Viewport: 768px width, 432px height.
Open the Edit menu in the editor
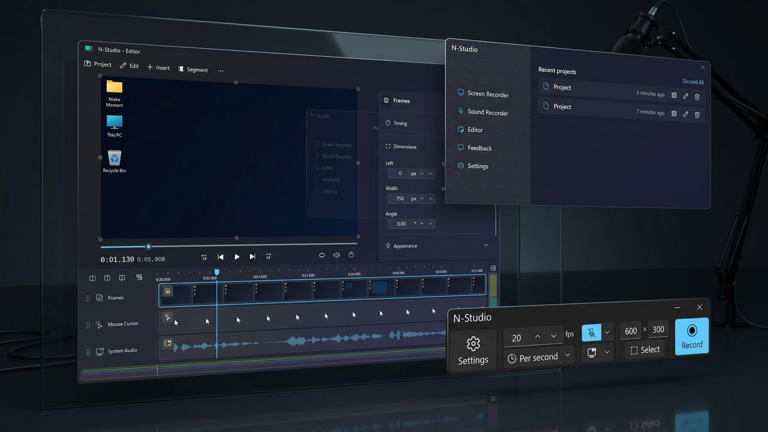(x=130, y=66)
